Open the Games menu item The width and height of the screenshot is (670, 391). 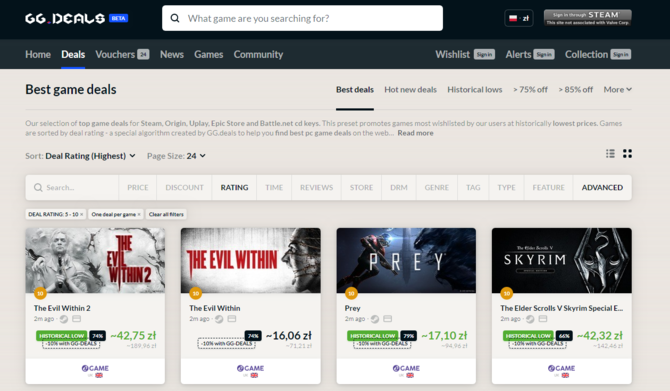click(x=209, y=55)
